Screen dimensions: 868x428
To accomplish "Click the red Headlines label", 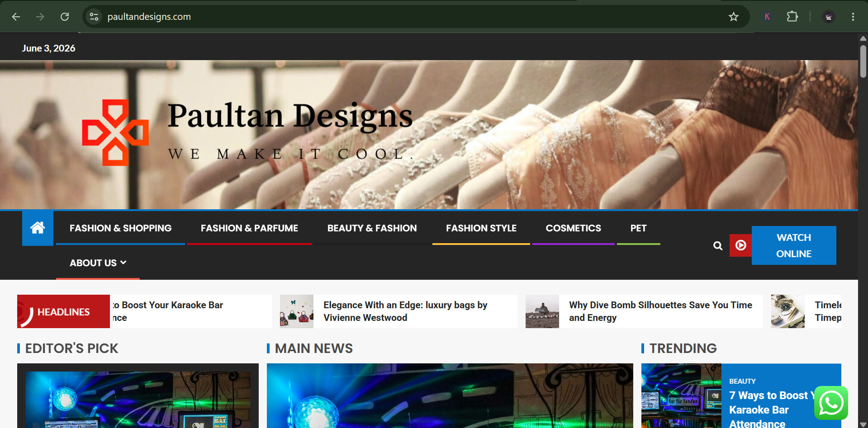I will tap(63, 311).
